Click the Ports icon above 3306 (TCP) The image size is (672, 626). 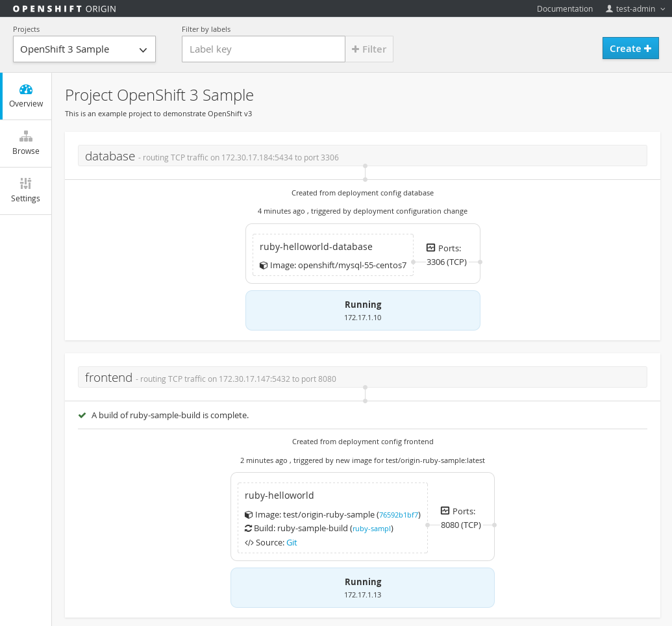[x=430, y=248]
